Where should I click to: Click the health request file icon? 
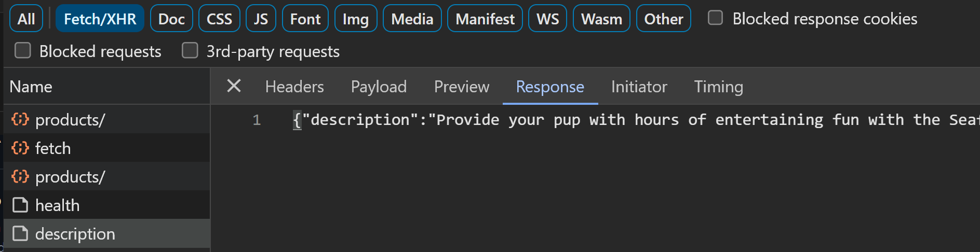coord(20,205)
